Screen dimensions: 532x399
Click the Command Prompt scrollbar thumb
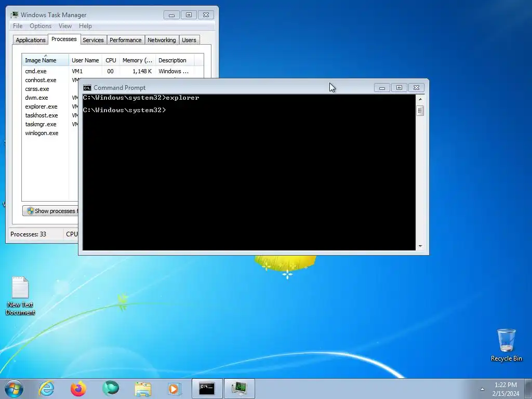coord(420,111)
